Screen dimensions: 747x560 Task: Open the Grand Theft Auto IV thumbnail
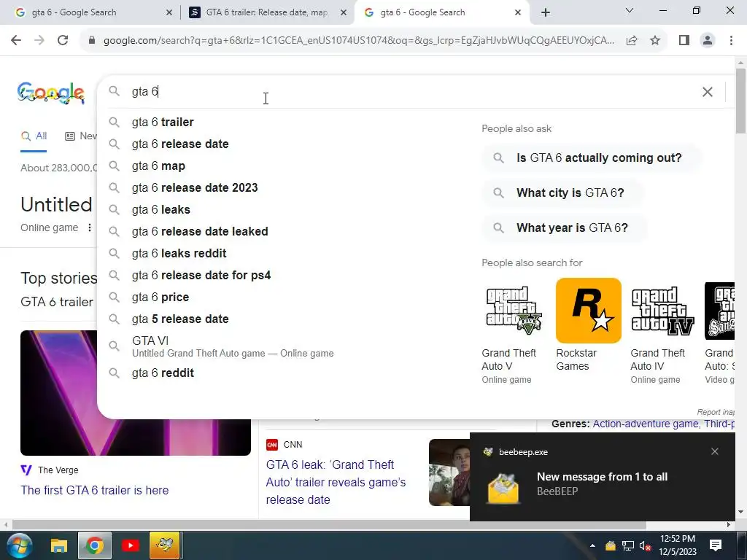pyautogui.click(x=662, y=311)
